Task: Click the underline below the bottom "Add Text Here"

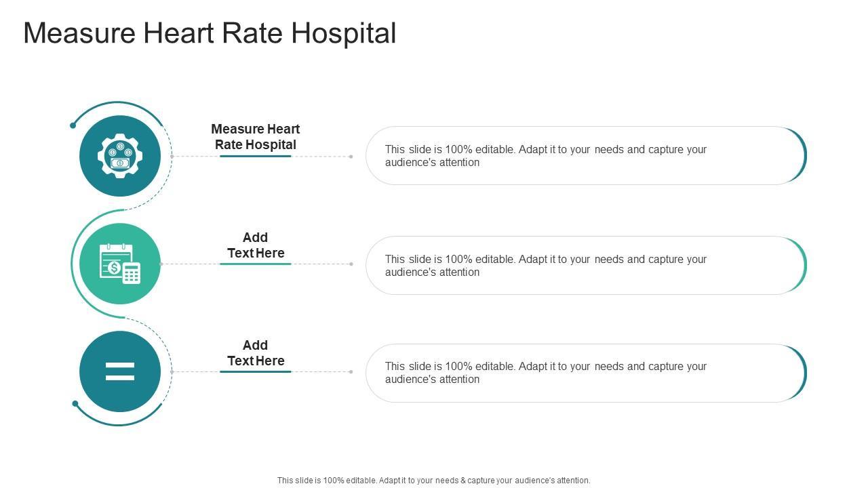Action: [256, 371]
